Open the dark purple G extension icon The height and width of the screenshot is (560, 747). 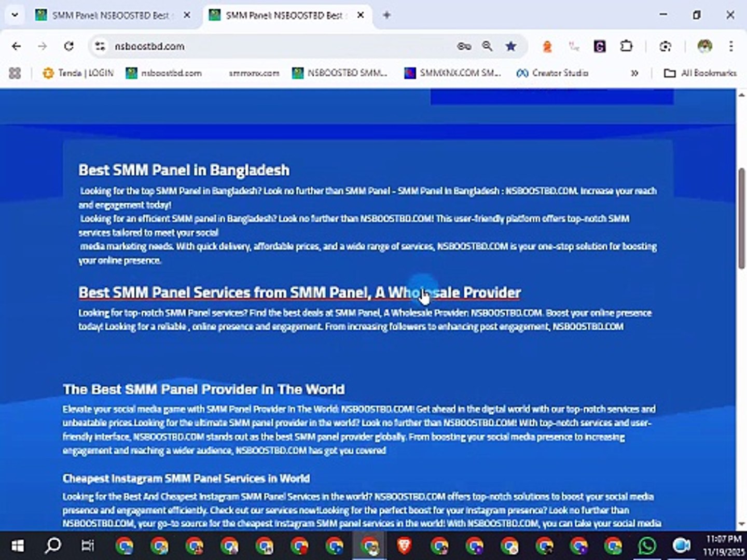click(x=600, y=47)
